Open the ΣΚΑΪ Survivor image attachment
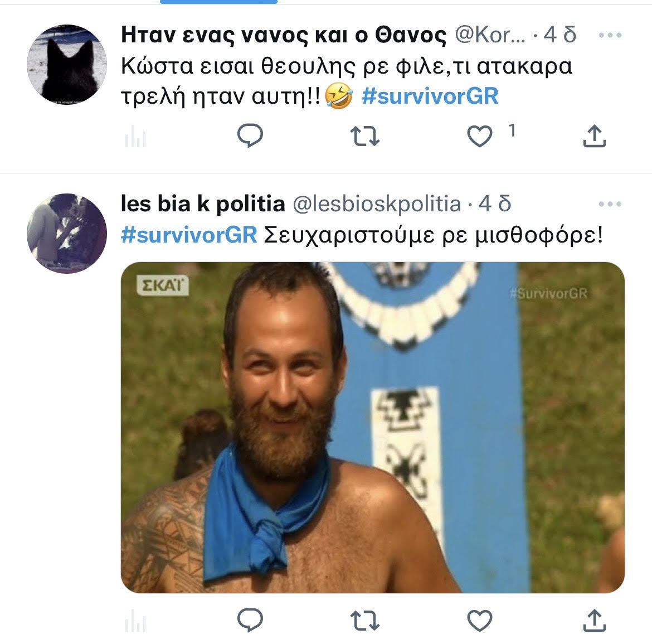652x644 pixels. point(373,427)
